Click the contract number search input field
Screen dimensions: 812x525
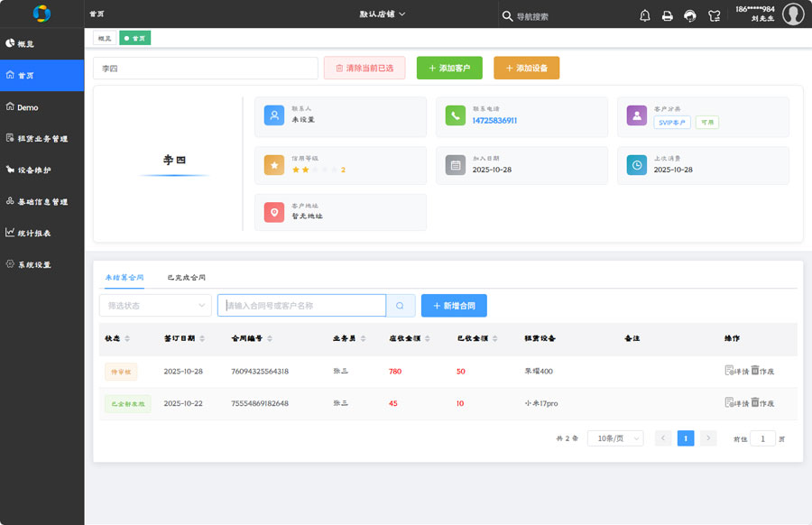pyautogui.click(x=301, y=306)
